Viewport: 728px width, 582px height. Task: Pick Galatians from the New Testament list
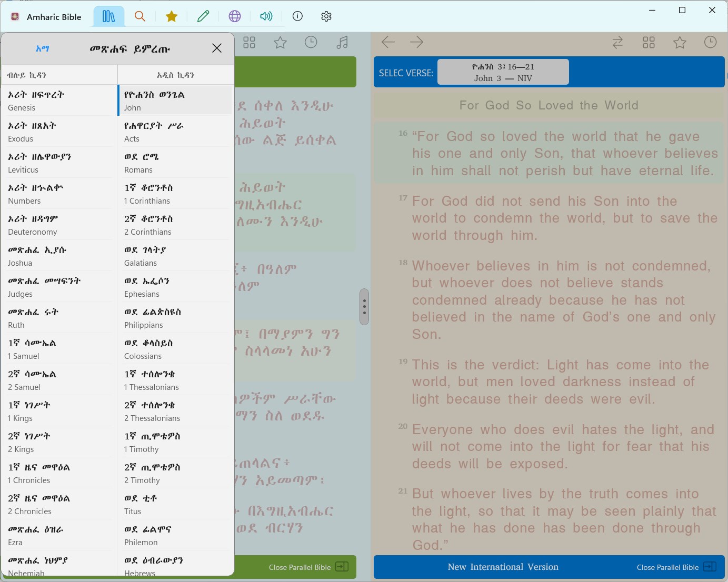click(x=175, y=256)
